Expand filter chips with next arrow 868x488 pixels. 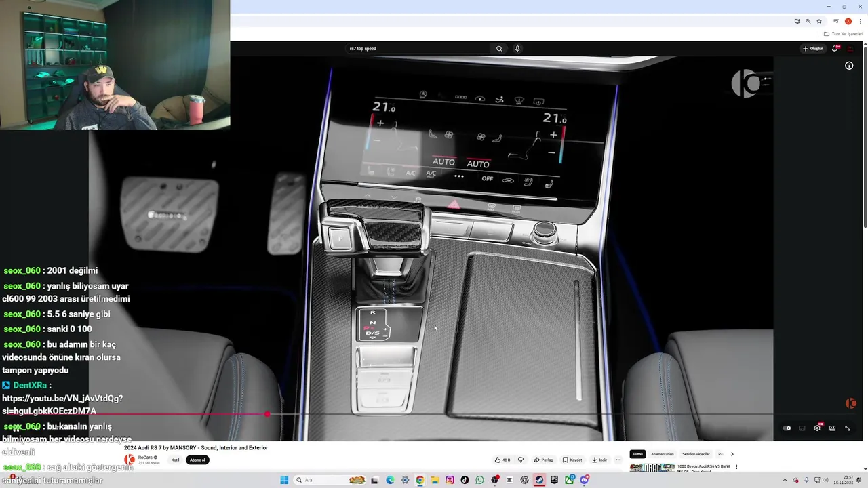(732, 454)
